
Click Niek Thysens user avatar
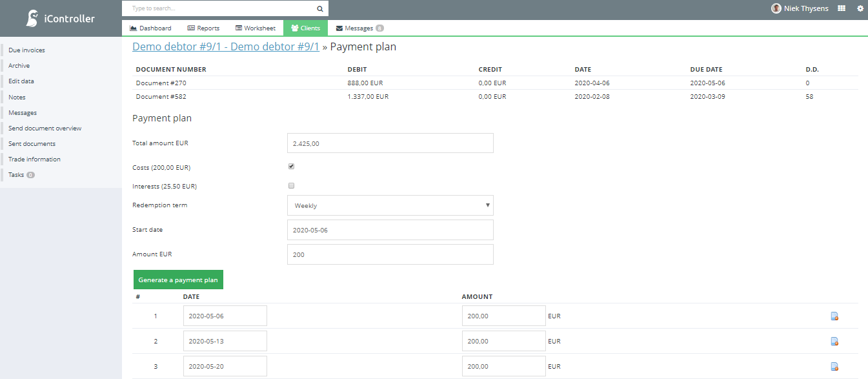click(x=776, y=8)
